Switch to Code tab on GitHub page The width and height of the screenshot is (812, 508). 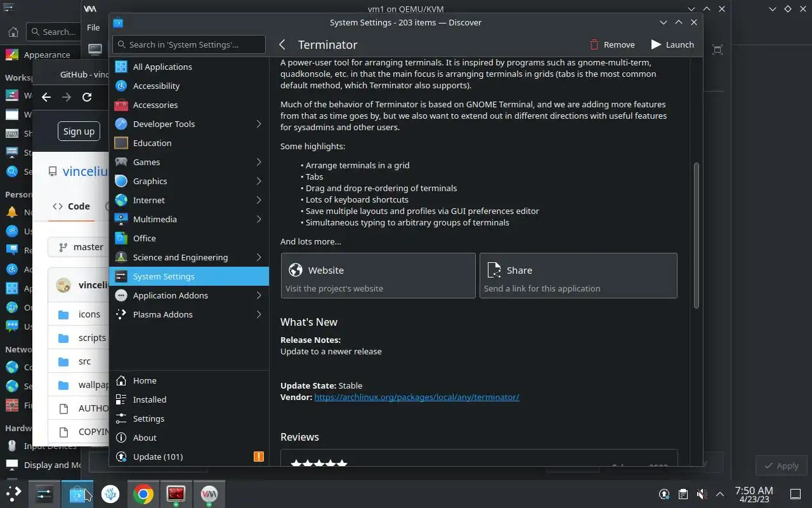(x=71, y=206)
